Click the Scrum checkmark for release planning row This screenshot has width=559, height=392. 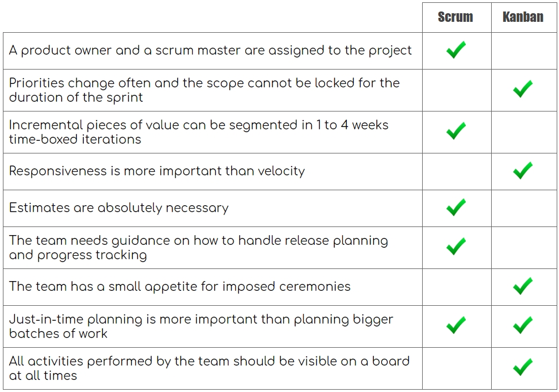point(456,246)
